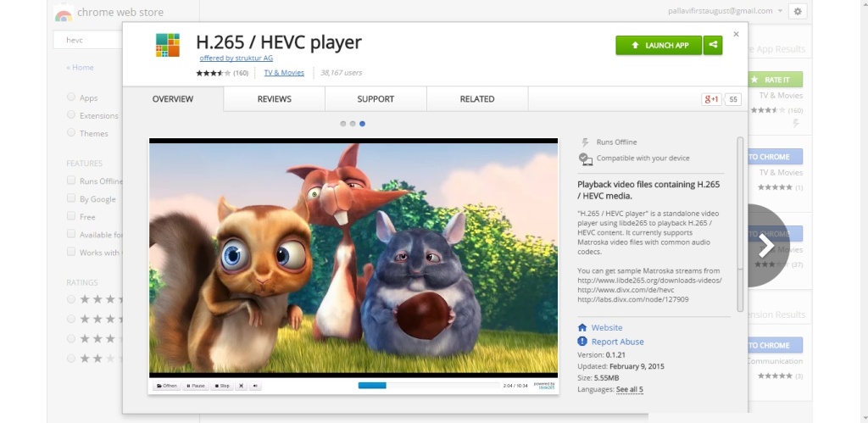Click Pause in the player screenshot

tap(196, 386)
